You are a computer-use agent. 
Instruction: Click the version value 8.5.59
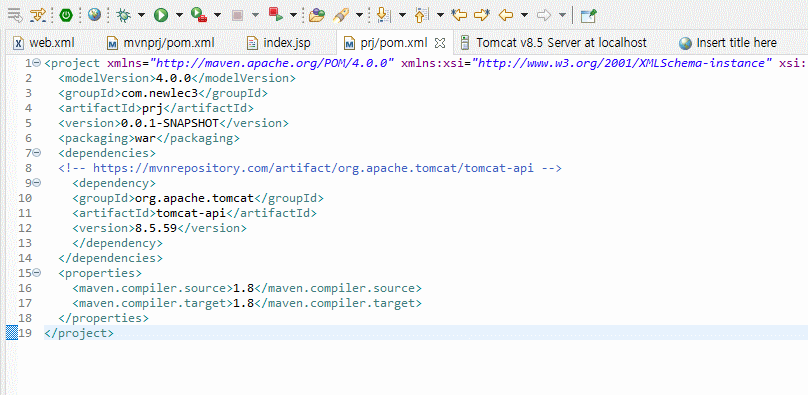(x=156, y=228)
